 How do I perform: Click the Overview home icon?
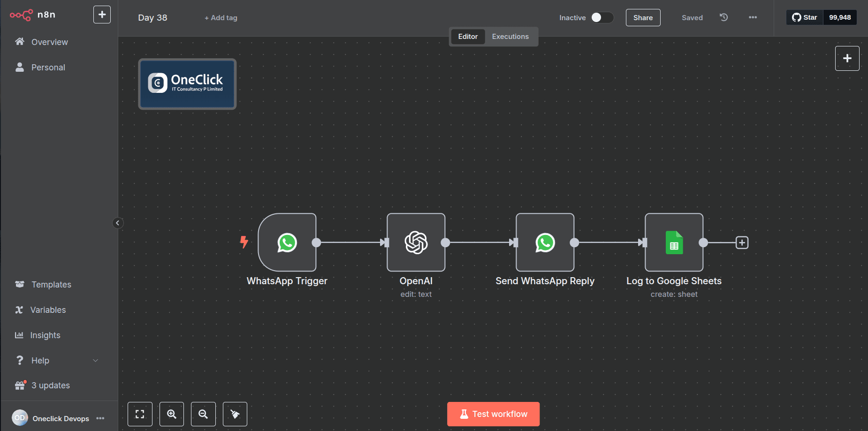tap(20, 41)
